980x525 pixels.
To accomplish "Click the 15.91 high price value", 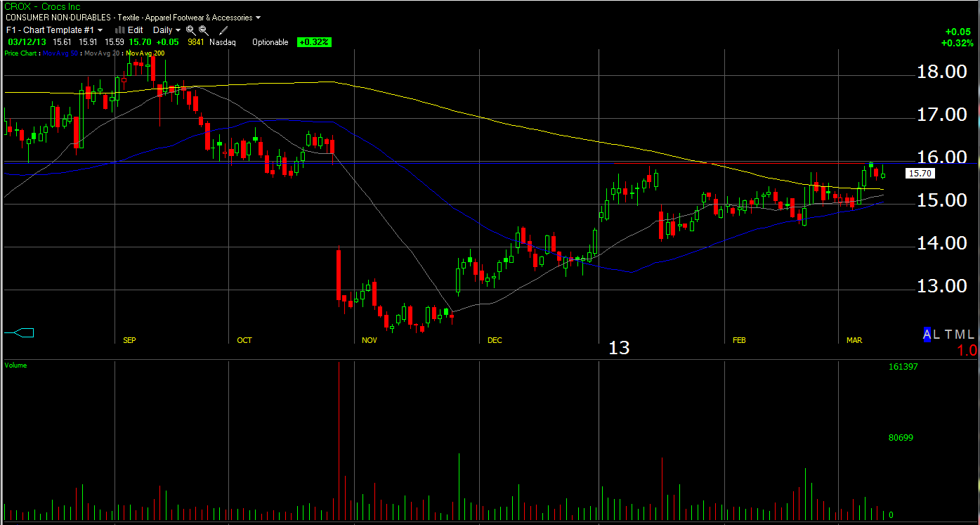I will (89, 42).
